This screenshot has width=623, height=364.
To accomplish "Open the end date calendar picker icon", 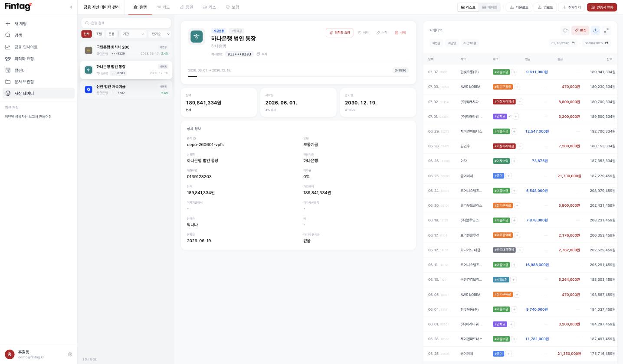I will (607, 43).
